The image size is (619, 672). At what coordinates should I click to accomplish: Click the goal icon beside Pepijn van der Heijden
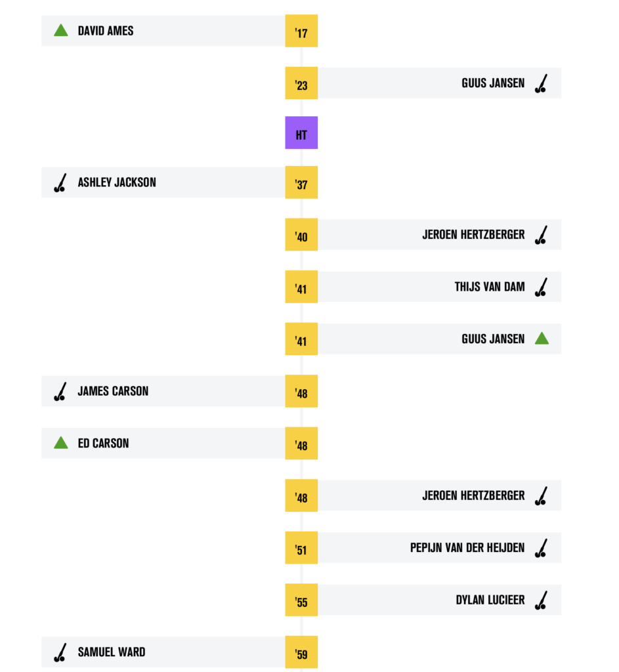(542, 548)
